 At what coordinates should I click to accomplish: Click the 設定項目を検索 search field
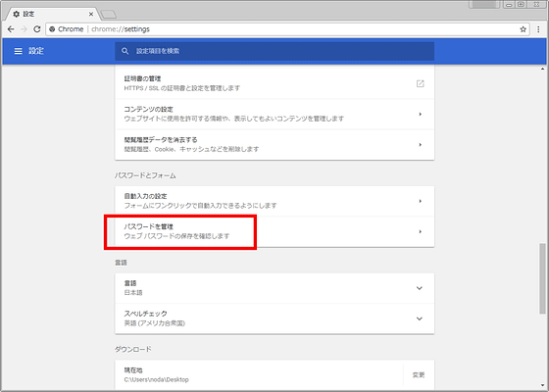click(x=274, y=51)
